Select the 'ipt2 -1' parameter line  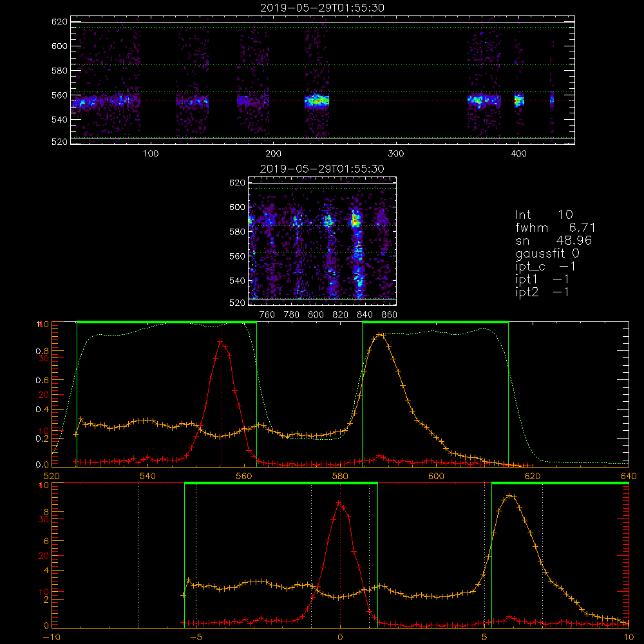click(x=542, y=292)
